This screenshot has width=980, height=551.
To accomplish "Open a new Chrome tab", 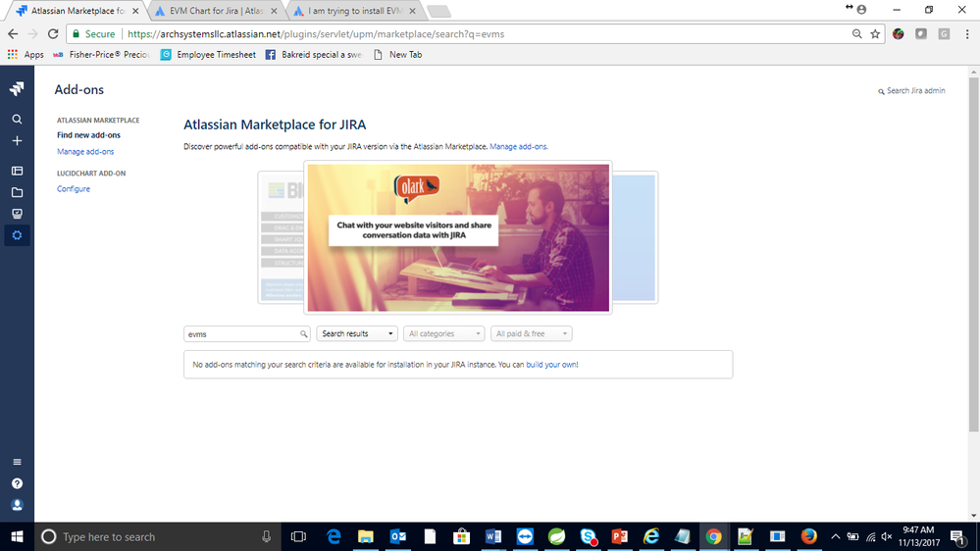I will tap(438, 11).
